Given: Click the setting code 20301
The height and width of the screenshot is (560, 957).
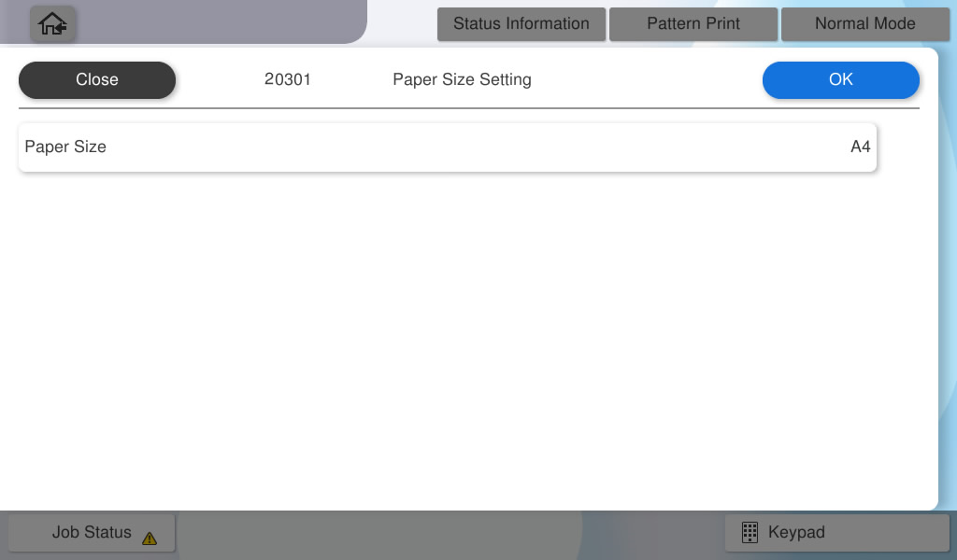Looking at the screenshot, I should [x=287, y=79].
